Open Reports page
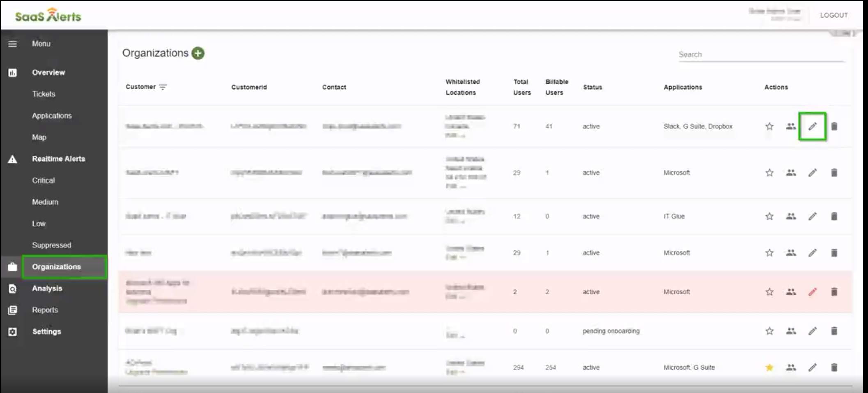Image resolution: width=868 pixels, height=393 pixels. (x=45, y=310)
